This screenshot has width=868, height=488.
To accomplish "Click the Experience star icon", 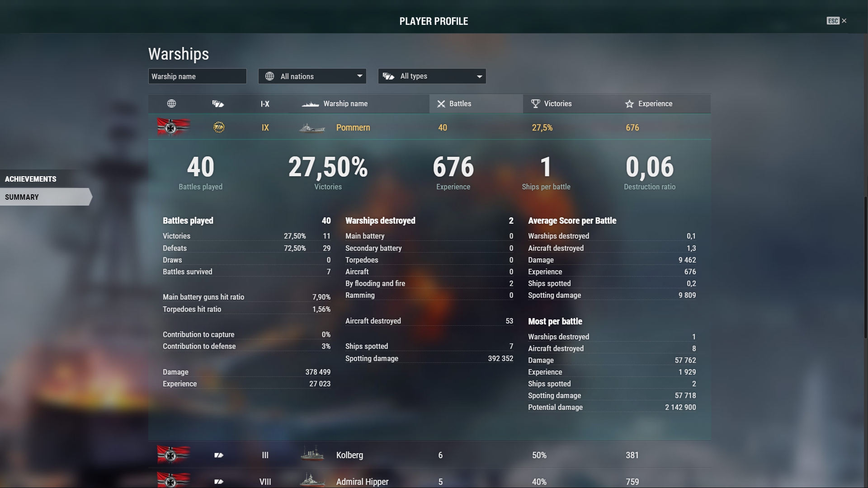I will 629,104.
